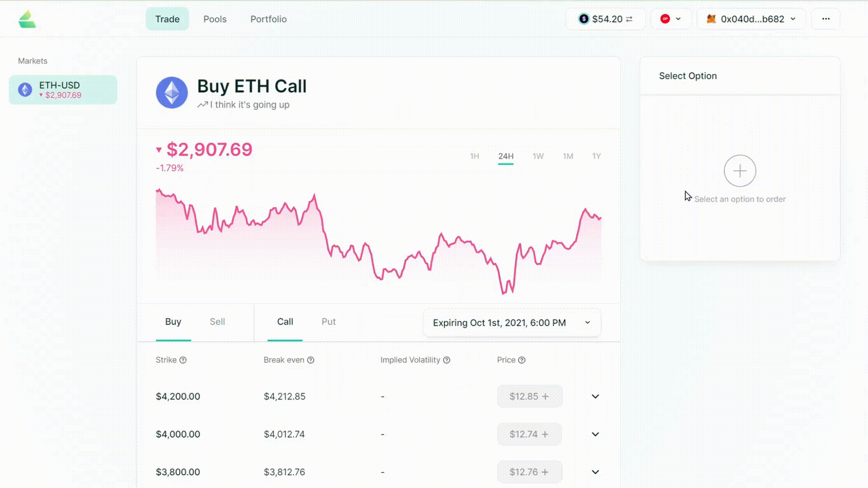Expand the $4,200.00 strike row
The image size is (868, 488).
pyautogui.click(x=595, y=396)
